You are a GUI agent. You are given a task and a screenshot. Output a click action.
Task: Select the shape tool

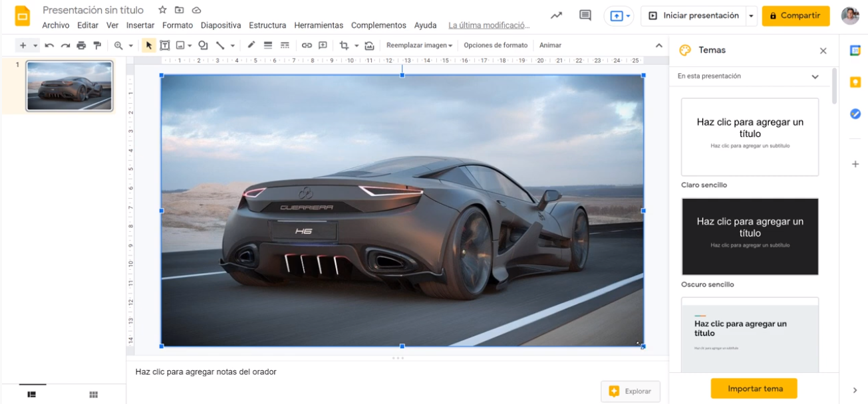(x=203, y=45)
